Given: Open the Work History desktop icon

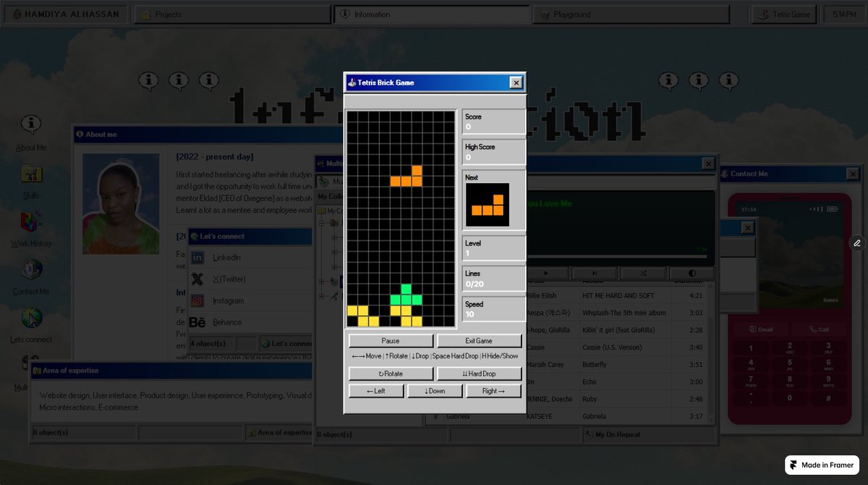Looking at the screenshot, I should [x=31, y=229].
